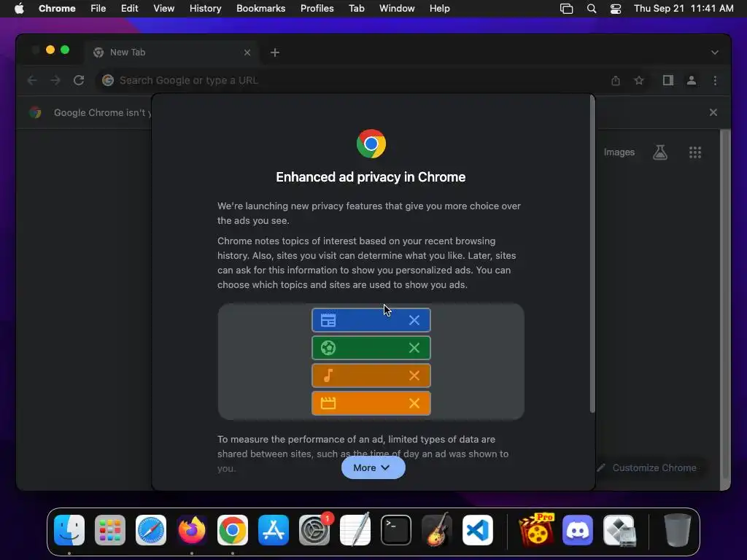The image size is (747, 560).
Task: Click the Images link
Action: [619, 152]
